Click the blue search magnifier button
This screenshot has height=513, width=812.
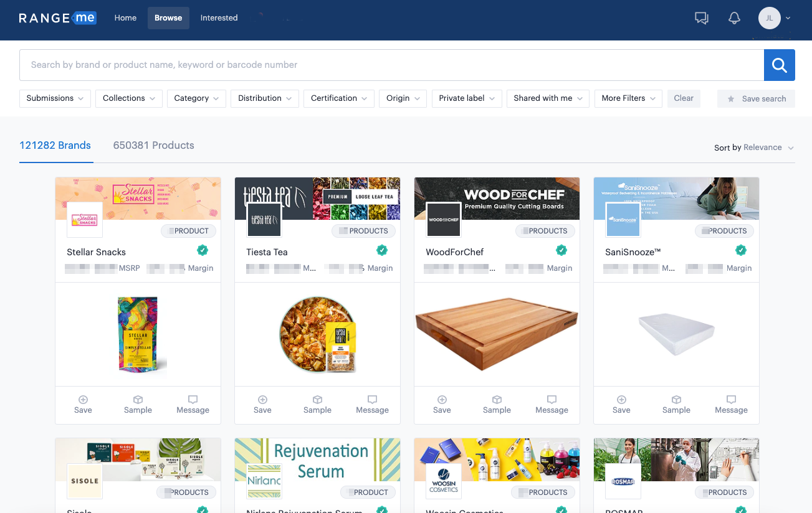pos(779,65)
